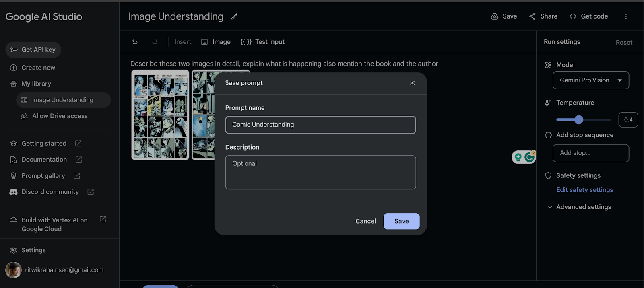Image resolution: width=644 pixels, height=288 pixels.
Task: Open the three-dot more options menu
Action: (626, 16)
